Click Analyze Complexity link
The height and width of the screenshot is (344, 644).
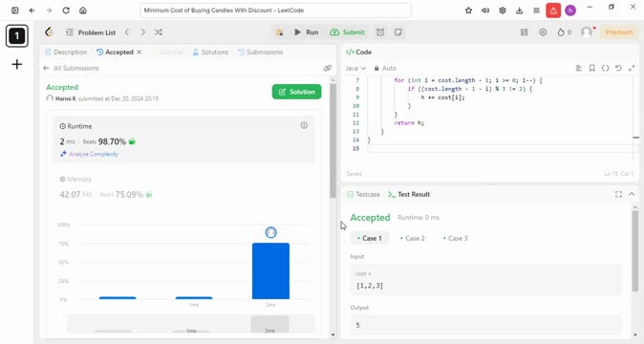(x=89, y=154)
